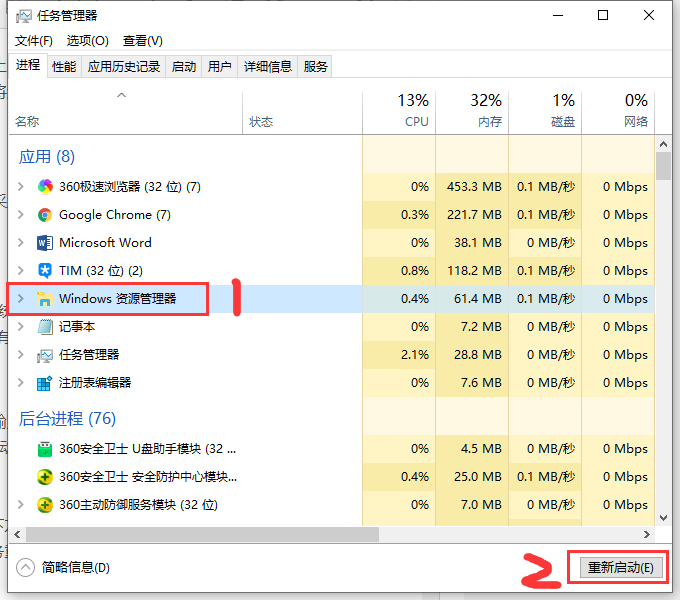The height and width of the screenshot is (600, 680).
Task: Sort processes by 网络 column
Action: [618, 113]
